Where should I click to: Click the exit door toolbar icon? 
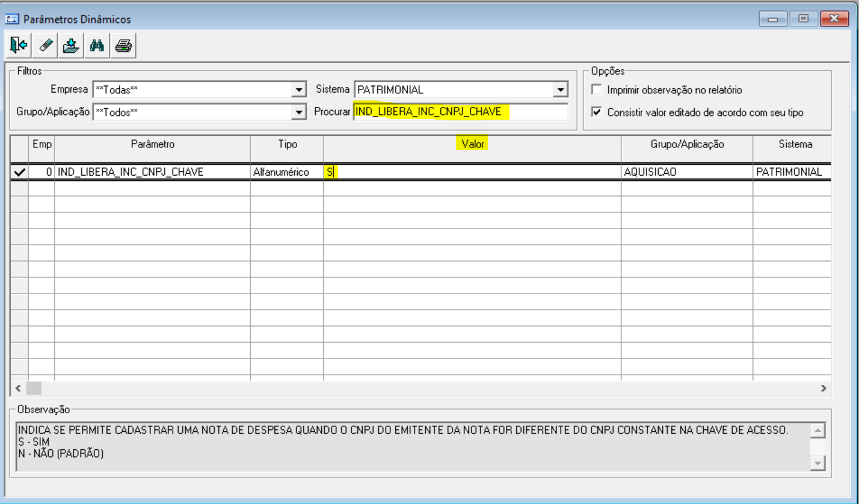point(19,46)
